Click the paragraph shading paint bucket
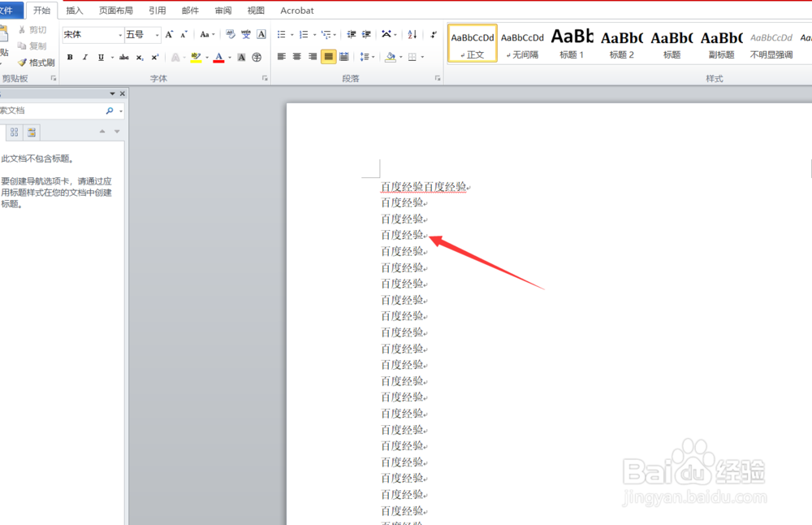 pos(391,57)
